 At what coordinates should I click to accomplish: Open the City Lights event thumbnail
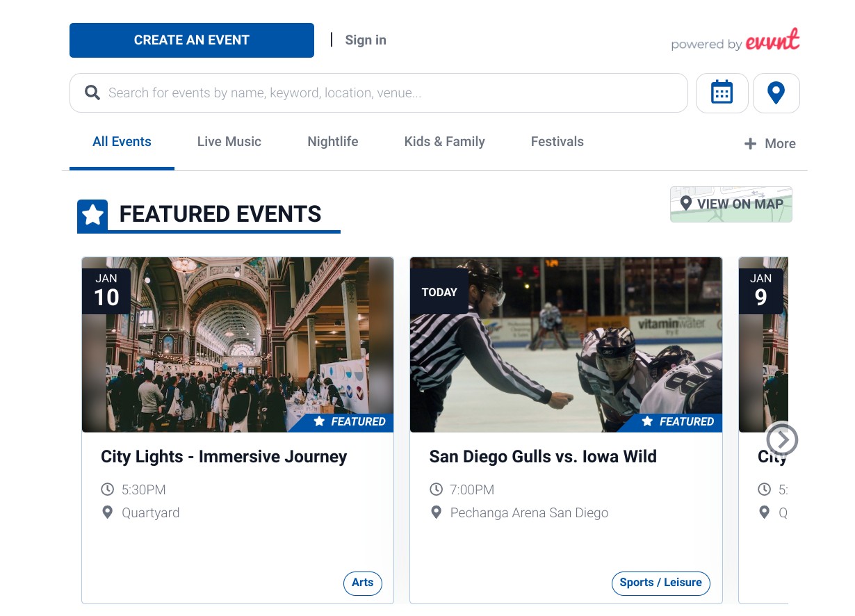[x=238, y=345]
